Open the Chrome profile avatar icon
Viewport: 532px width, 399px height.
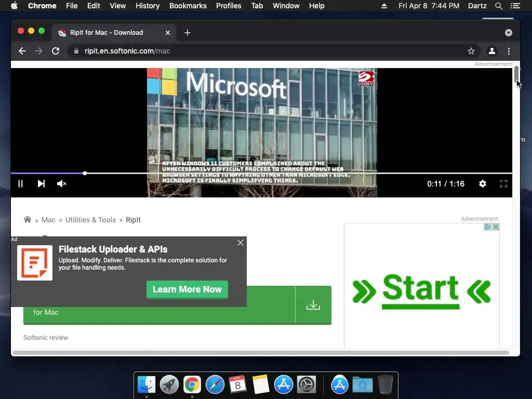pos(491,51)
